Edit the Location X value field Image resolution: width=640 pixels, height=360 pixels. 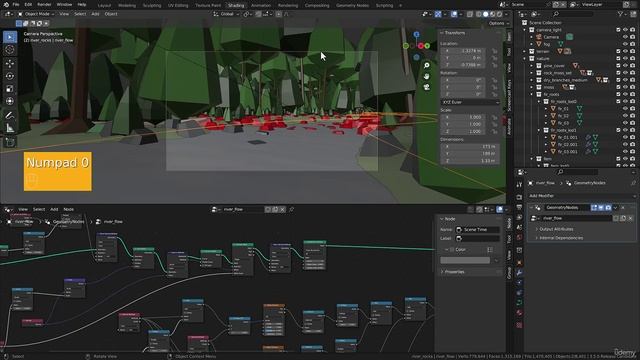[x=463, y=51]
